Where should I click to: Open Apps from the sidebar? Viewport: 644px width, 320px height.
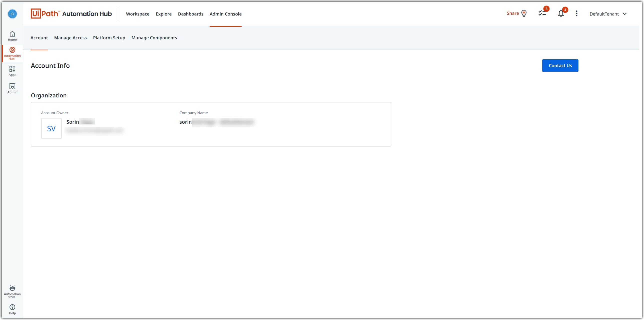point(12,71)
